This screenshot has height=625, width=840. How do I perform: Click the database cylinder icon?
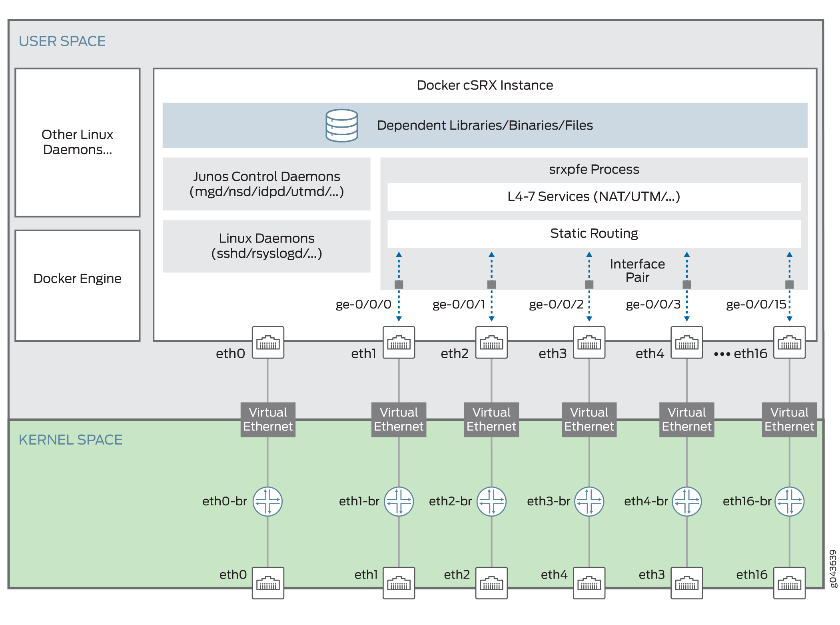341,125
